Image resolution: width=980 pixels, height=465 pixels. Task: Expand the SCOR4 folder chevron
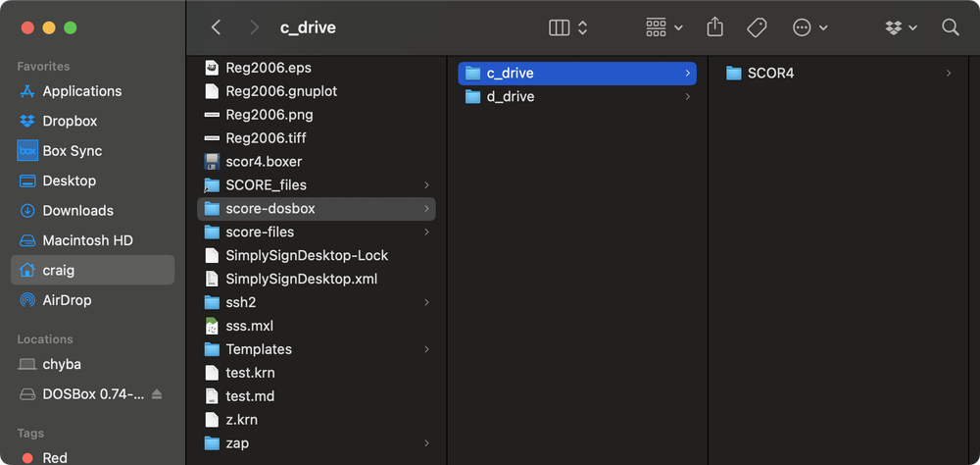(948, 74)
